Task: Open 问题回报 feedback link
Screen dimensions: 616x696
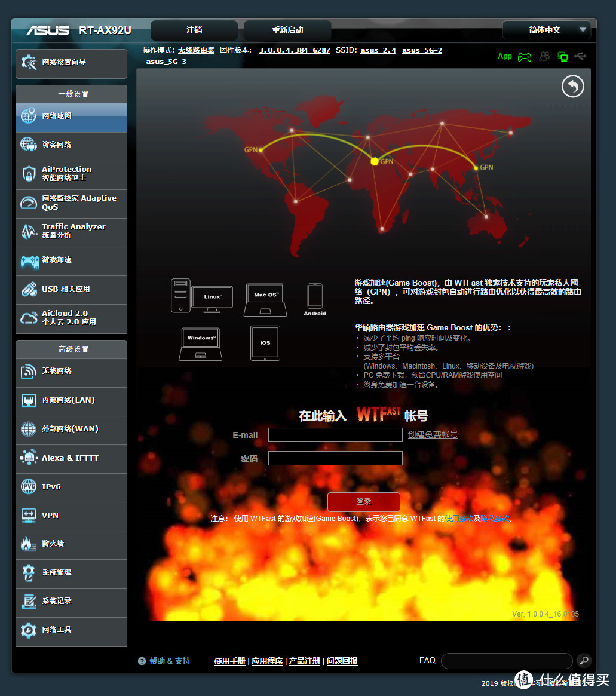Action: [342, 661]
